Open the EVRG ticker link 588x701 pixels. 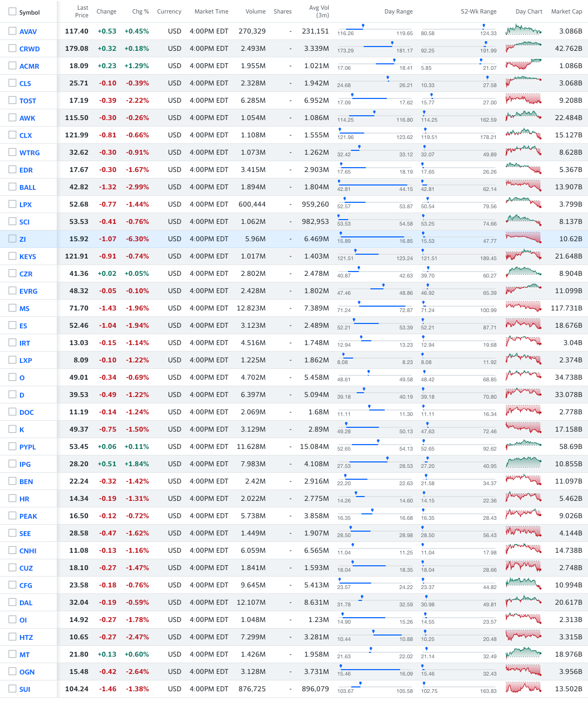pyautogui.click(x=29, y=292)
